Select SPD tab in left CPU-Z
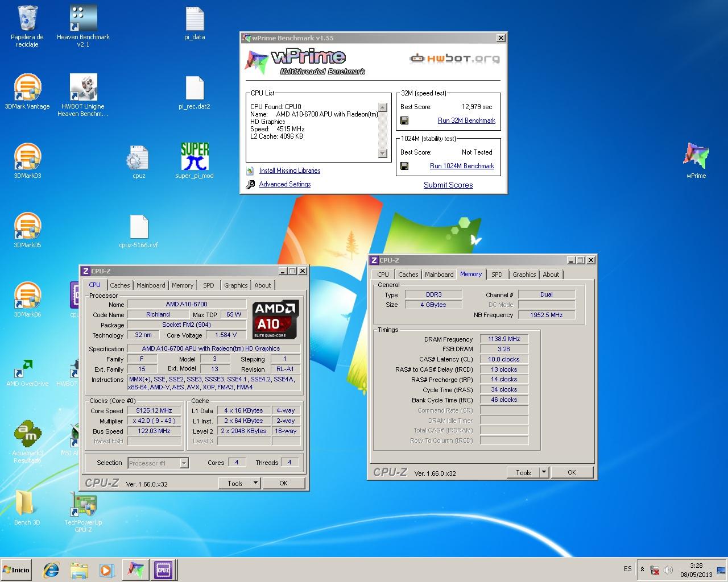Image resolution: width=728 pixels, height=582 pixels. [209, 285]
